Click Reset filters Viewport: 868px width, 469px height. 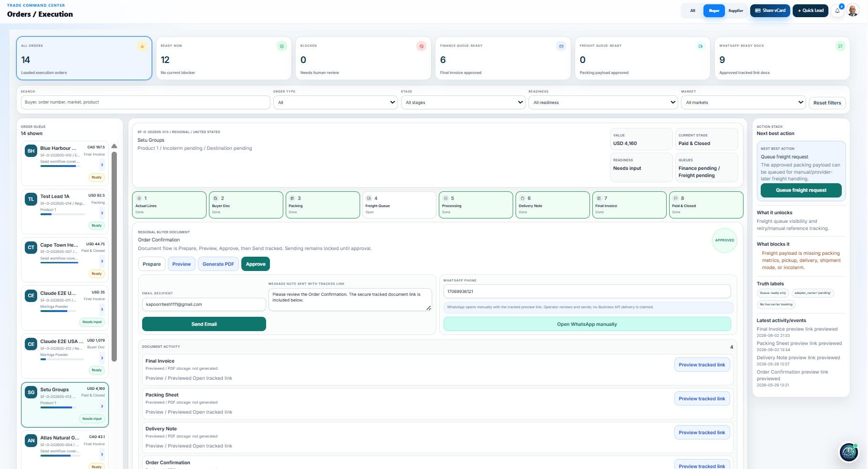click(x=827, y=103)
